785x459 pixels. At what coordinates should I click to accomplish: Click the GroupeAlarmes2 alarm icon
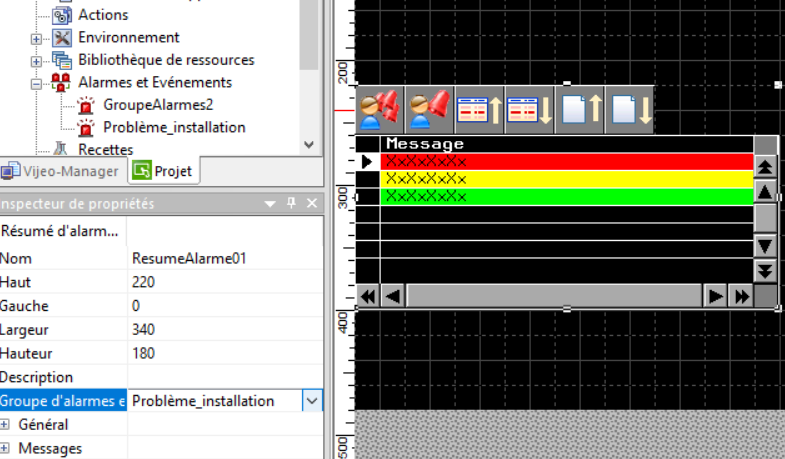point(86,105)
